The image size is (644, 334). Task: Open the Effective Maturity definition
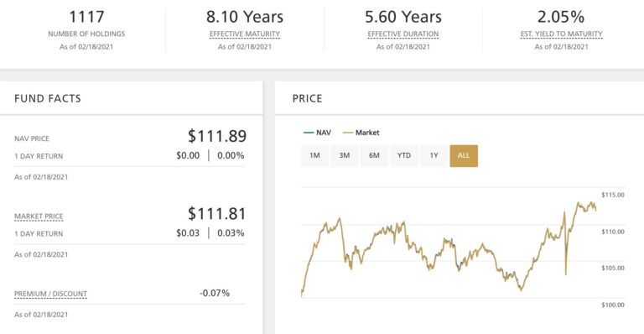245,34
